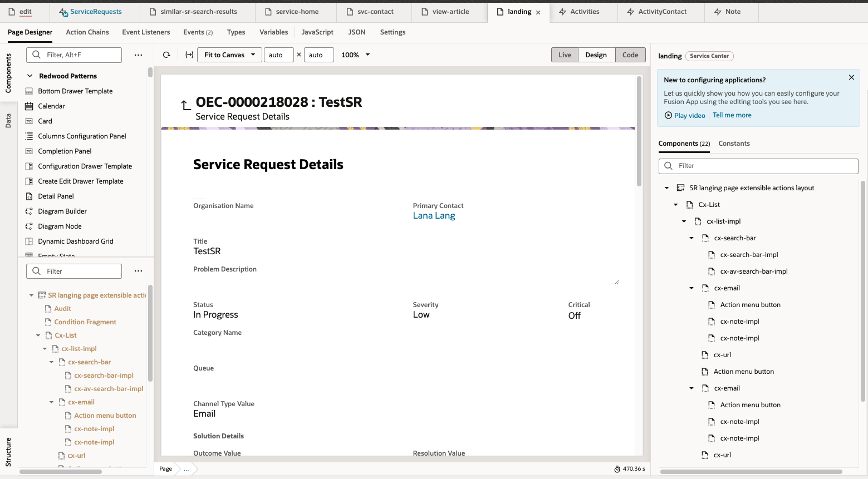This screenshot has width=868, height=479.
Task: Click the Play video icon
Action: (x=668, y=116)
